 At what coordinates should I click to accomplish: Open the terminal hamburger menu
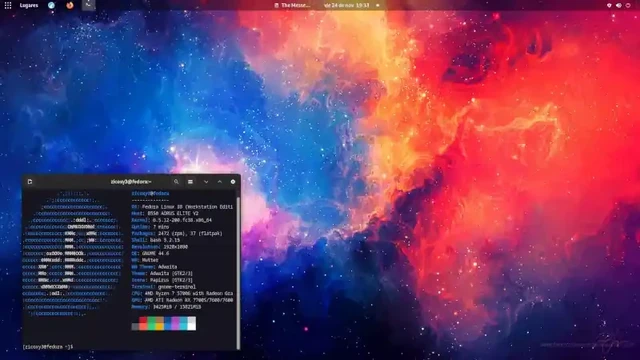coord(190,182)
